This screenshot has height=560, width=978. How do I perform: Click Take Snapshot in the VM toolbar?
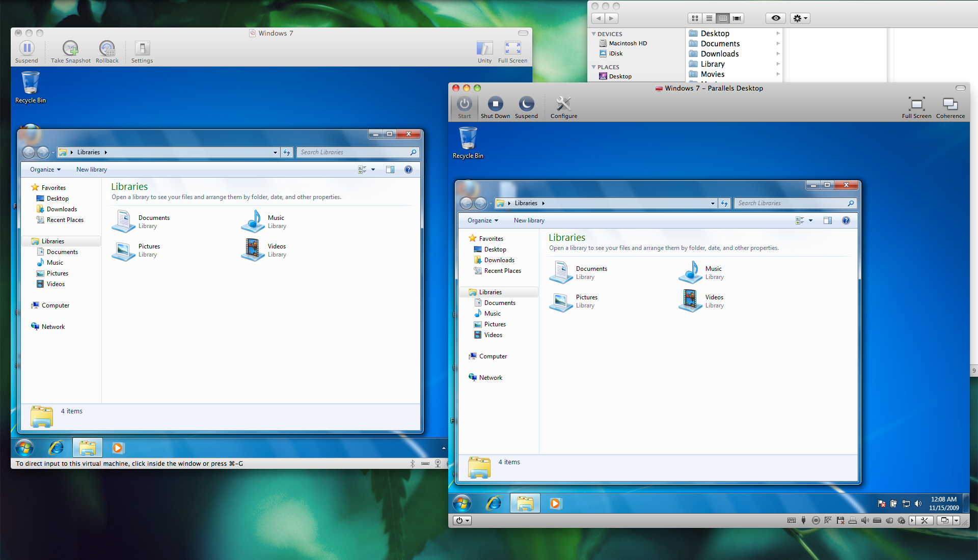coord(70,49)
